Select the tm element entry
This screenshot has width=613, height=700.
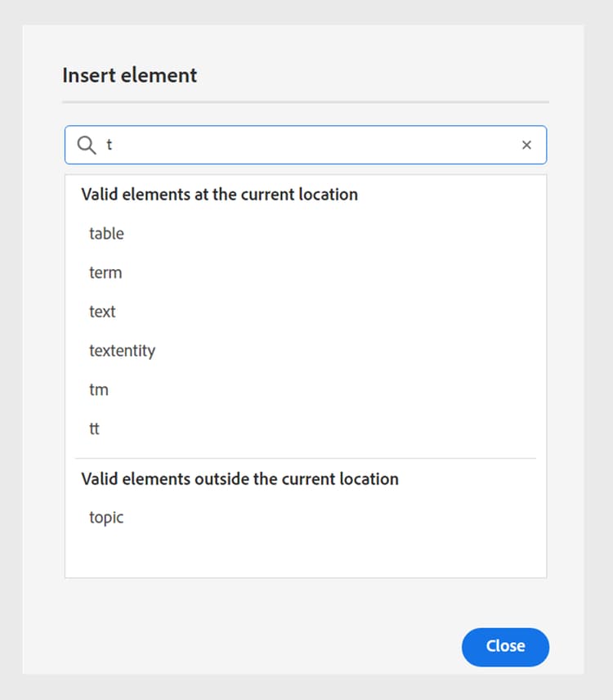[99, 390]
